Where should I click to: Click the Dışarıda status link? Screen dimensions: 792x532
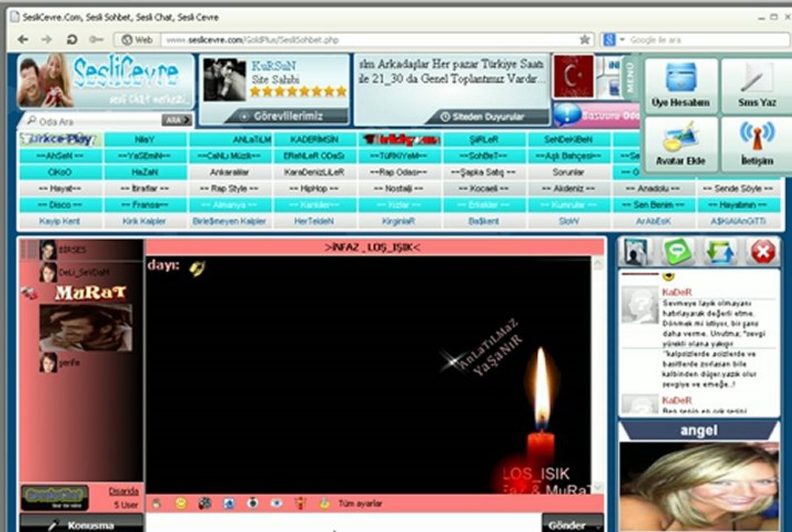point(123,491)
